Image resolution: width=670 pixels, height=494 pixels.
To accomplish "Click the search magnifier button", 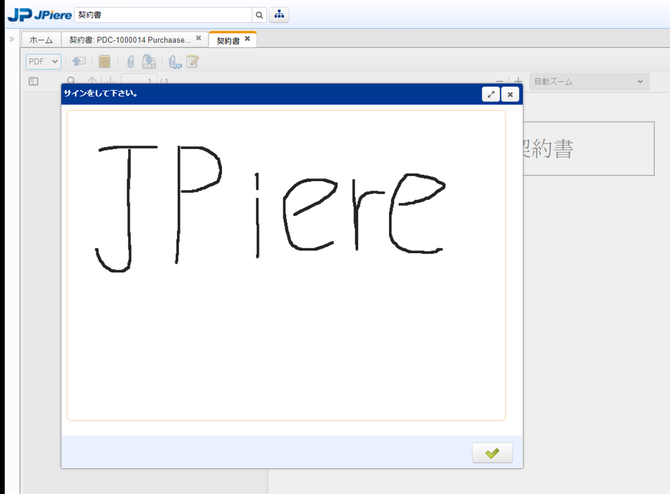I will tap(259, 15).
